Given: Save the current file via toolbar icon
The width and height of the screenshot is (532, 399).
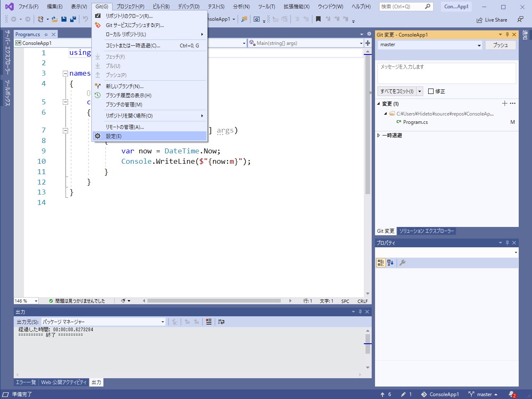Looking at the screenshot, I should 64,19.
